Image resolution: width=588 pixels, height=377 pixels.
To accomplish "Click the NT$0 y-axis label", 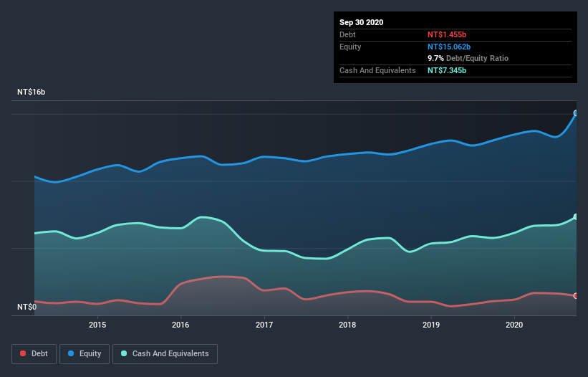I will [26, 307].
